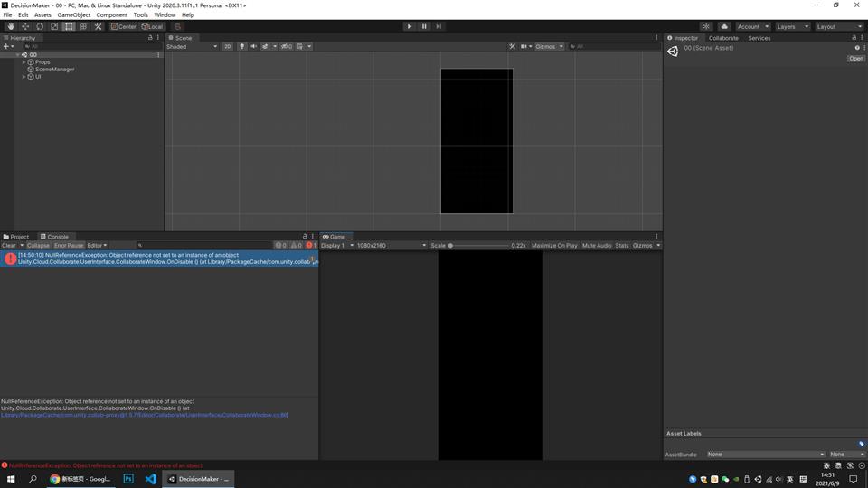868x488 pixels.
Task: Toggle 2D mode in Scene view
Action: coord(228,46)
